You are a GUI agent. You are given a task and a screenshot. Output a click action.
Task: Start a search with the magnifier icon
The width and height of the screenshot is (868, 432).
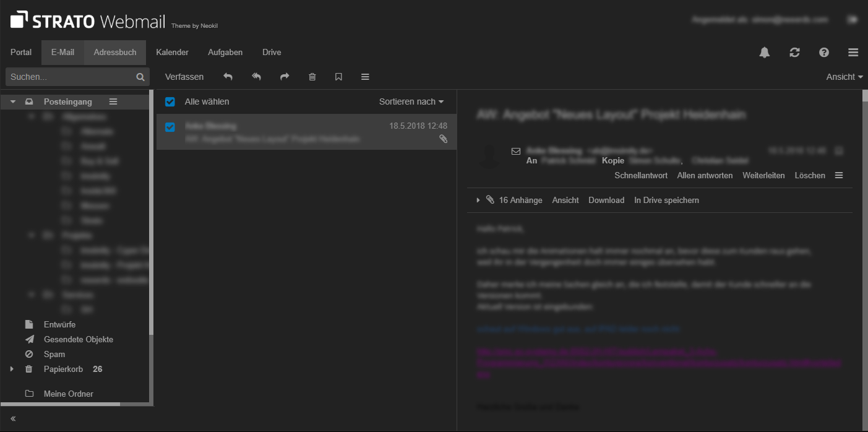[x=140, y=76]
